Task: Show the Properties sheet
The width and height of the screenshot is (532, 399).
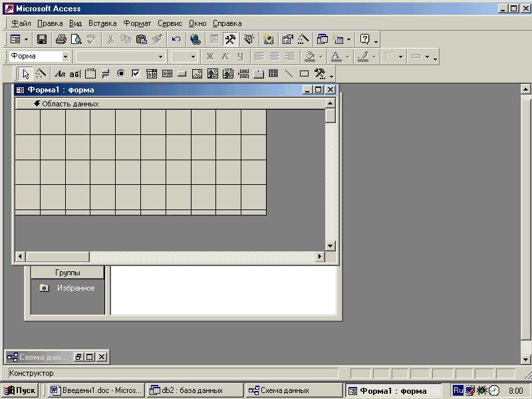Action: pos(288,39)
